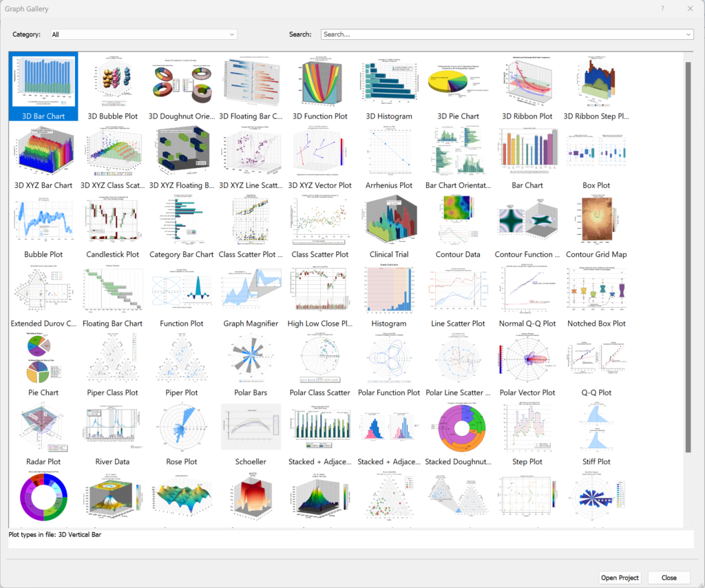Screen dimensions: 705x588
Task: Select the Candlestick Plot thumbnail
Action: coord(112,220)
